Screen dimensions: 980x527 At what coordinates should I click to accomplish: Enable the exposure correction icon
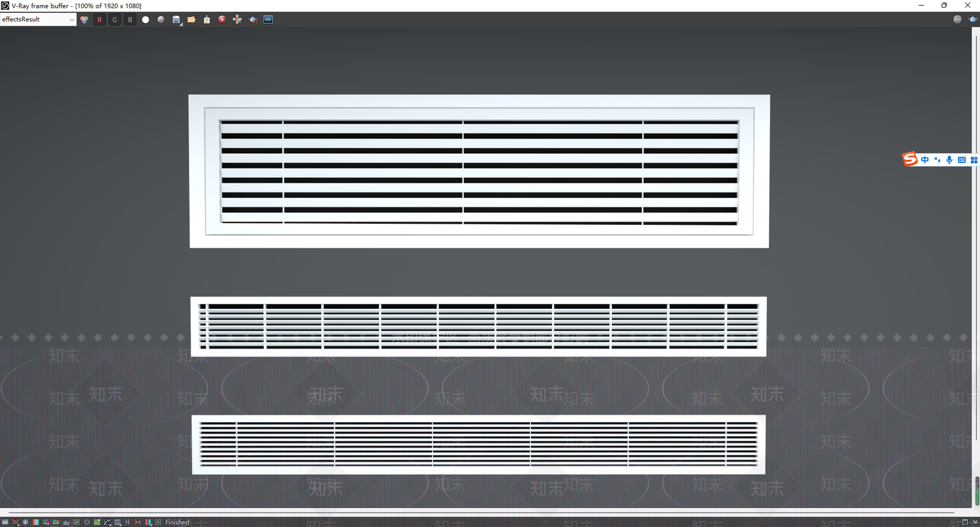[87, 522]
